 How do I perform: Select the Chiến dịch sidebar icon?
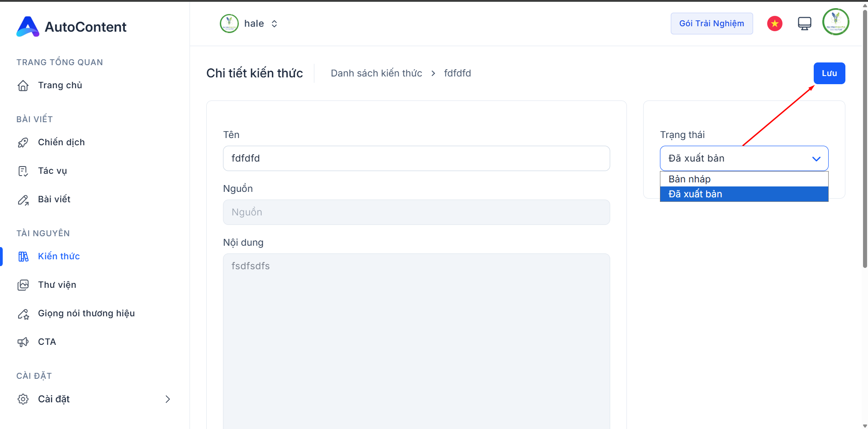pyautogui.click(x=23, y=142)
